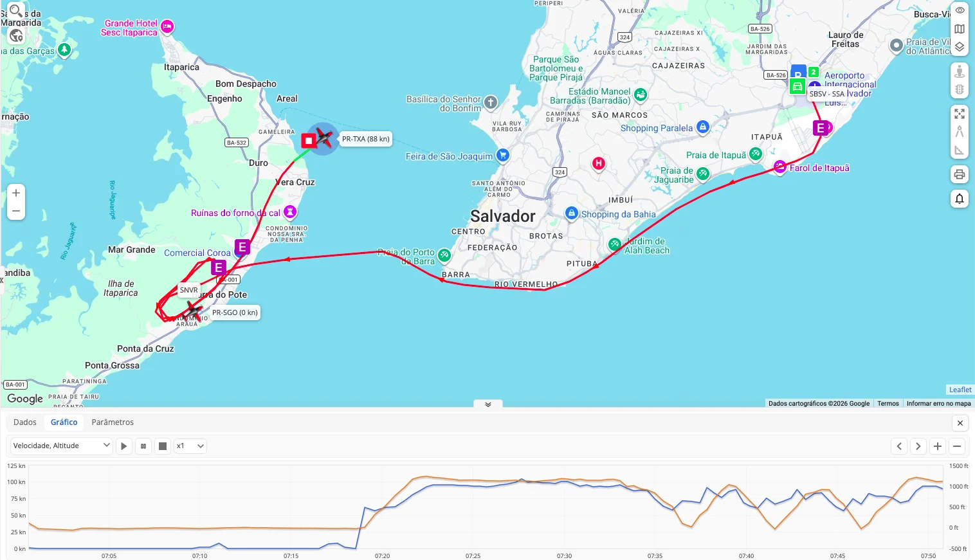Open the Termos link
This screenshot has height=560, width=975.
888,404
